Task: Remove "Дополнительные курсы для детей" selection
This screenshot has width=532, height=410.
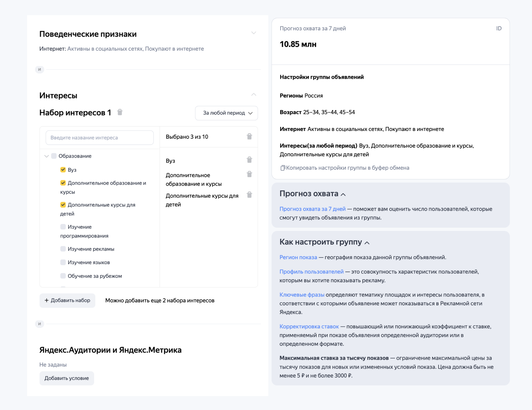Action: 250,195
